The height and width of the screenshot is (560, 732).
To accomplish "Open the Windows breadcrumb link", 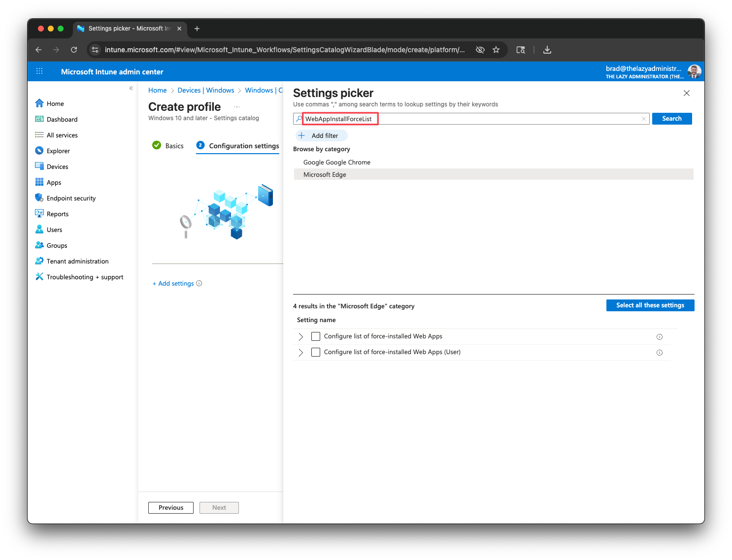I will [x=264, y=90].
